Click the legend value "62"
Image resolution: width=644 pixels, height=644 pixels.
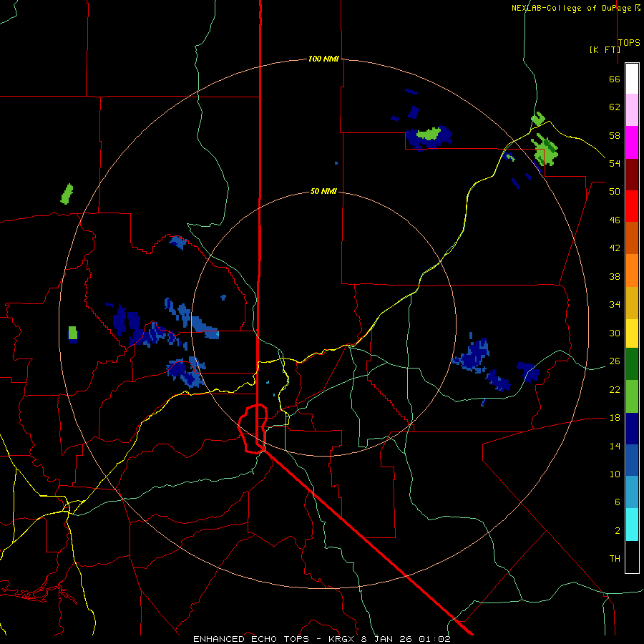(615, 107)
